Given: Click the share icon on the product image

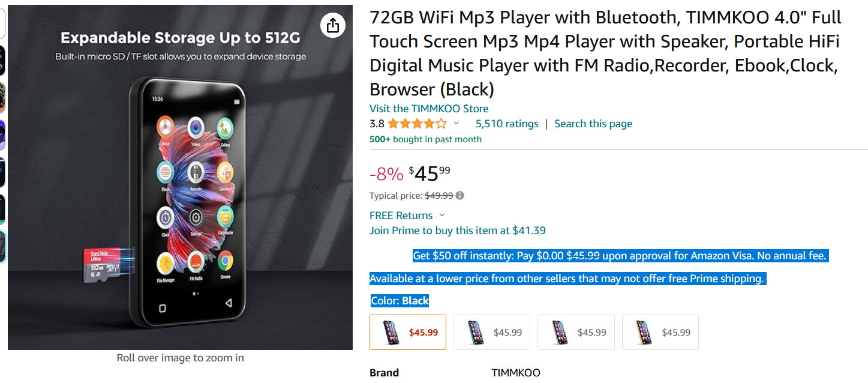Looking at the screenshot, I should pyautogui.click(x=333, y=25).
